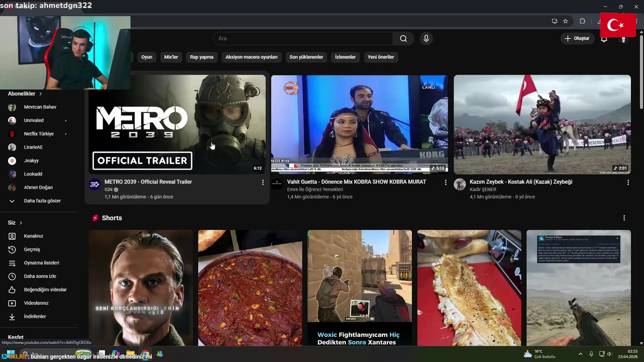Open Lookadd channel avatar

(x=12, y=174)
